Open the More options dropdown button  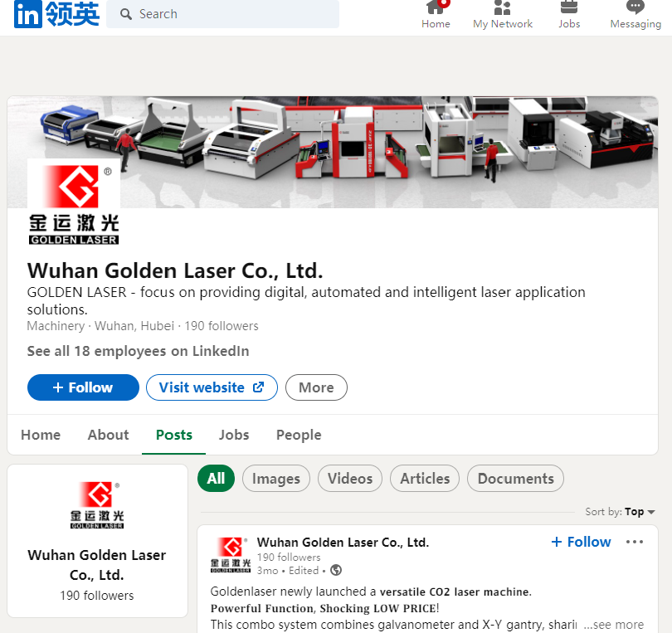click(x=316, y=387)
